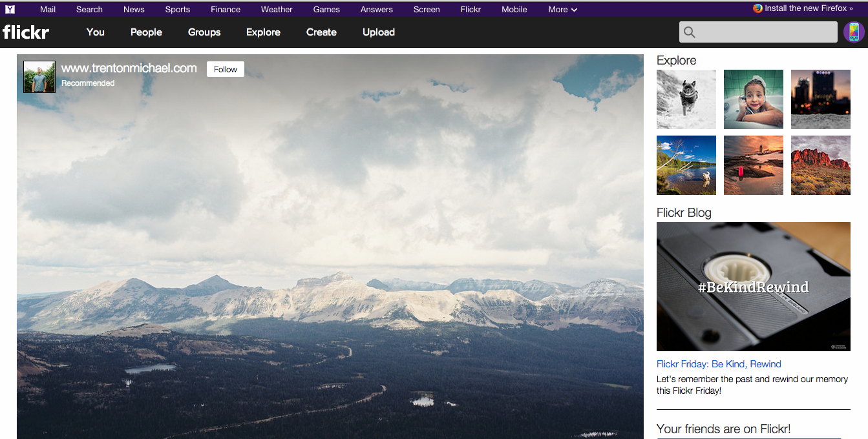Screen dimensions: 868x439
Task: Open Answers in the Yahoo bar
Action: (x=377, y=10)
